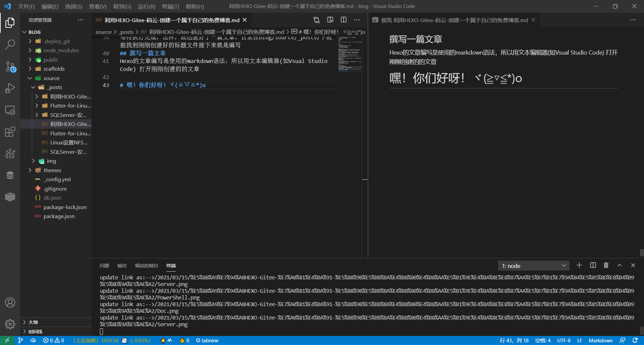Expand the img folder
644x345 pixels.
[x=56, y=161]
